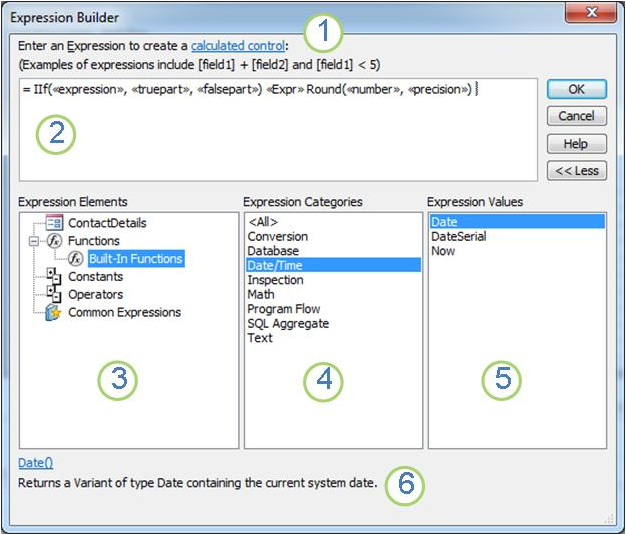This screenshot has height=534, width=626.
Task: Choose the <All> expression category
Action: (333, 222)
